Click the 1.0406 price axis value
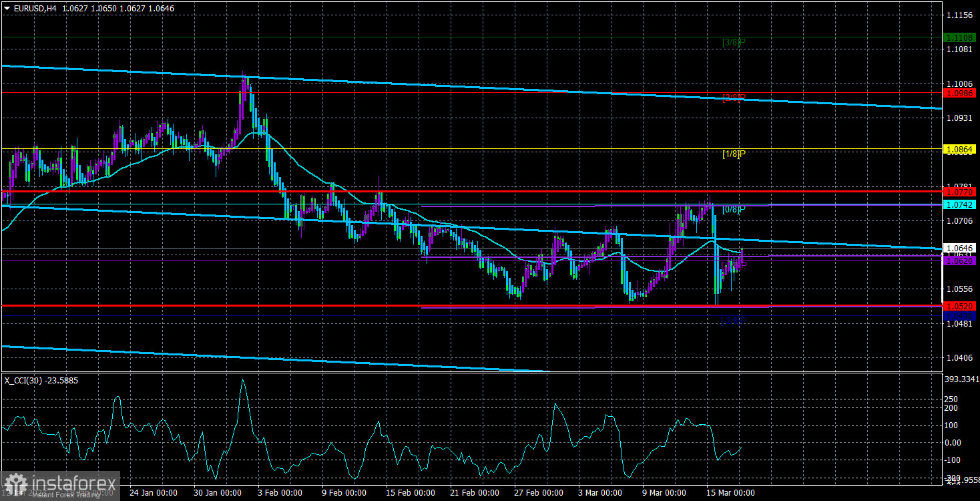The width and height of the screenshot is (980, 501). point(961,358)
